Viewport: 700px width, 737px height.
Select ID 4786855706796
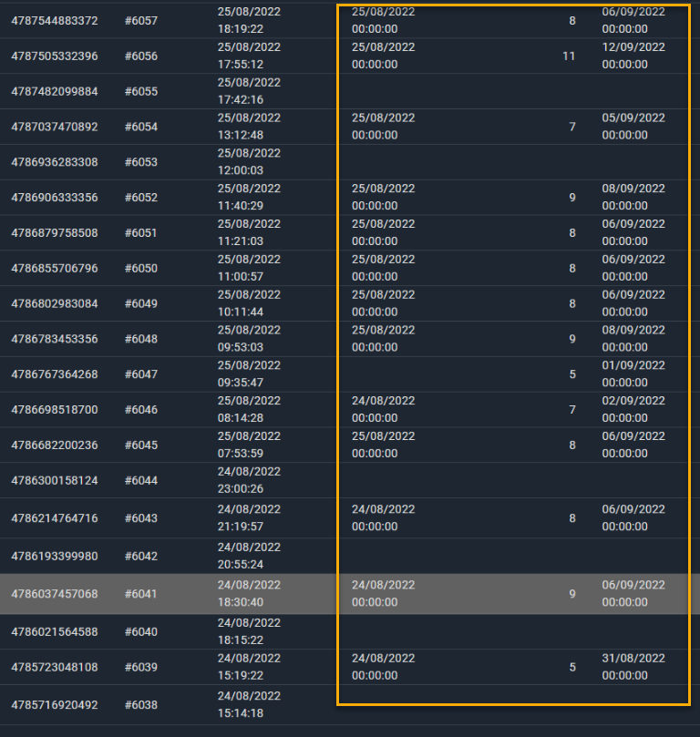coord(54,268)
